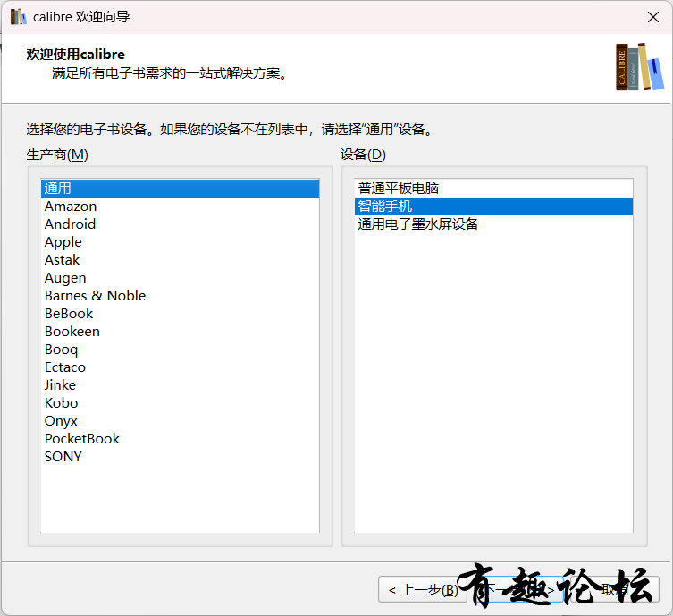673x616 pixels.
Task: Choose BeBook manufacturer
Action: point(180,314)
